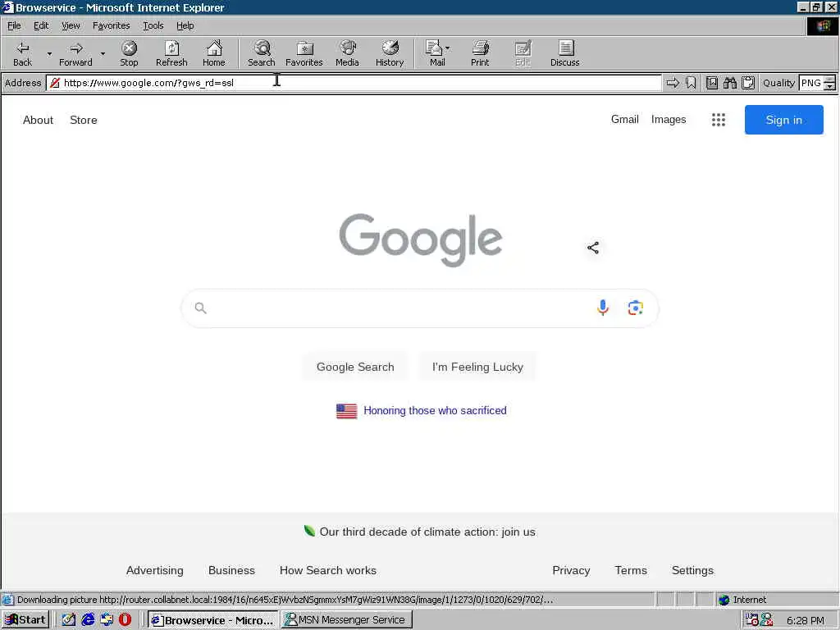
Task: Click the blue Sign in button
Action: click(783, 120)
